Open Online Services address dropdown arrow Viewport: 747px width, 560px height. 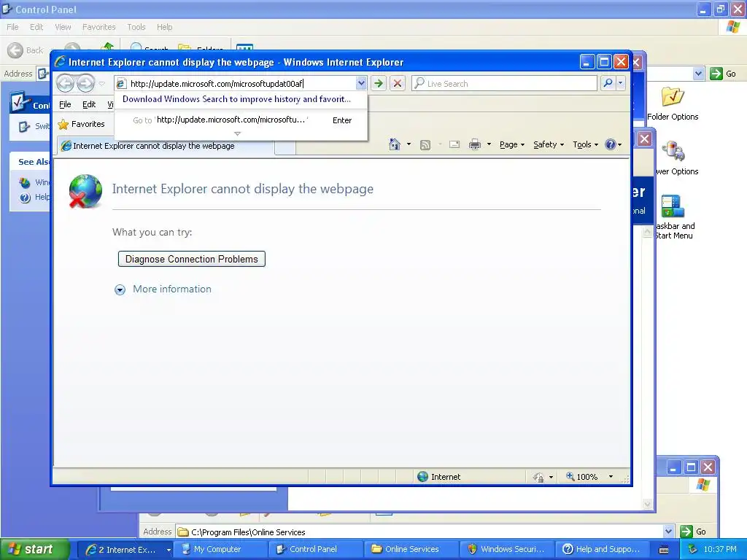[669, 532]
